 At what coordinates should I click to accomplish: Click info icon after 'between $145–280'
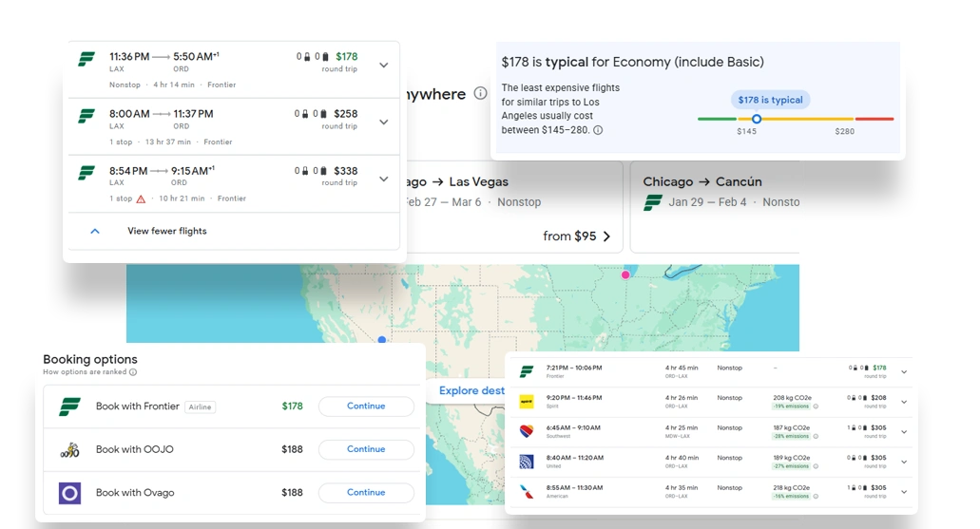coord(598,130)
